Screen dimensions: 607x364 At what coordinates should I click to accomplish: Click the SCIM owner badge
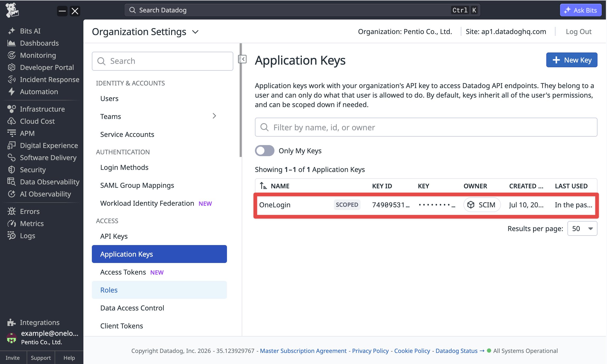click(482, 205)
